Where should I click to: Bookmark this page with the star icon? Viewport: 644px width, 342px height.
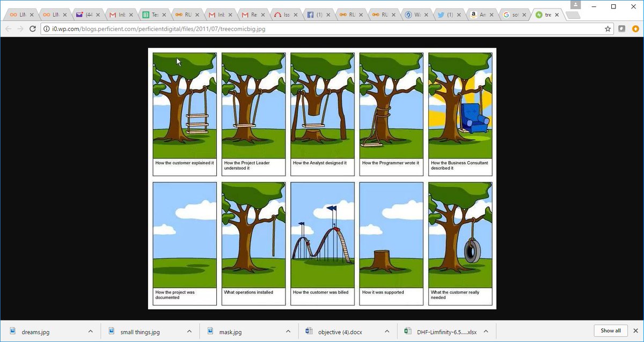coord(608,29)
